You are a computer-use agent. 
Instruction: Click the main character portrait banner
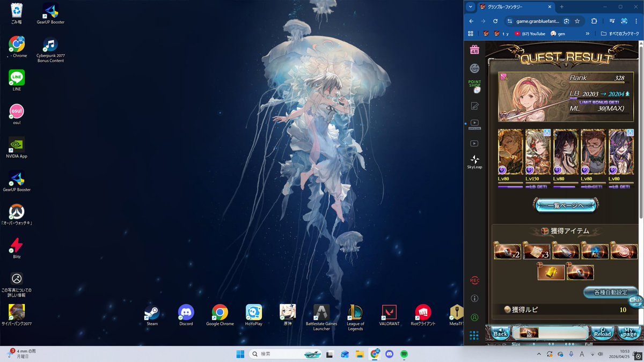tap(565, 97)
